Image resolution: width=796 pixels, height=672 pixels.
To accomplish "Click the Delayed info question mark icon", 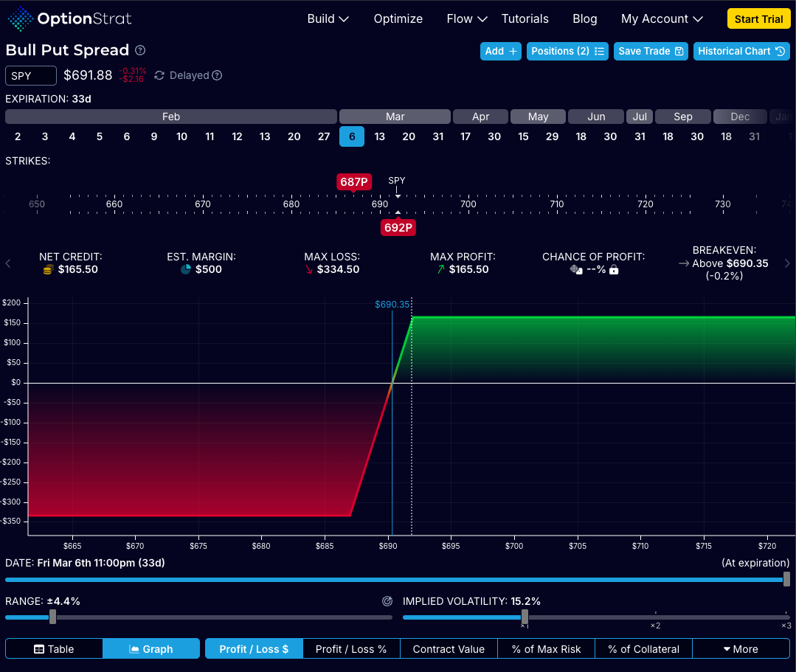I will (x=217, y=75).
